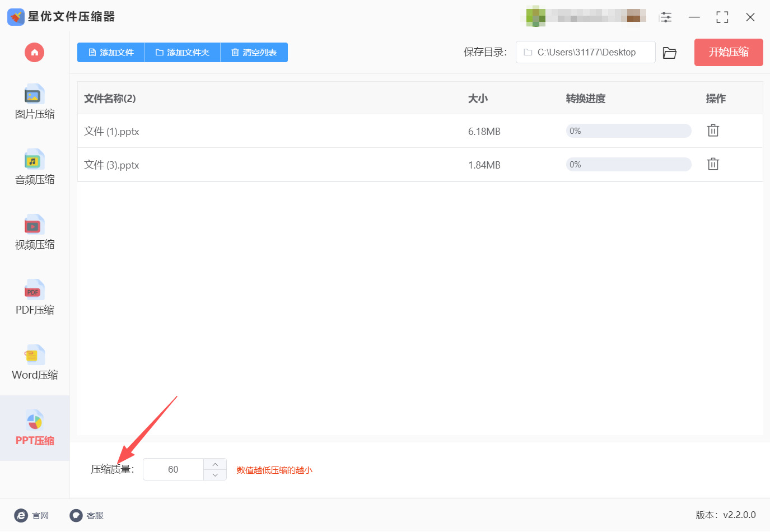This screenshot has width=770, height=532.
Task: Click the 大小 column header
Action: click(478, 99)
